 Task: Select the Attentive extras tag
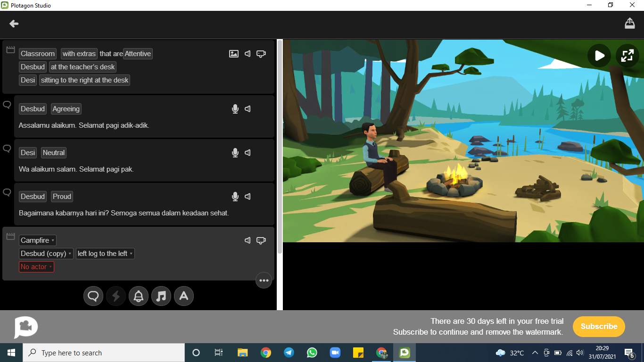[x=138, y=54]
